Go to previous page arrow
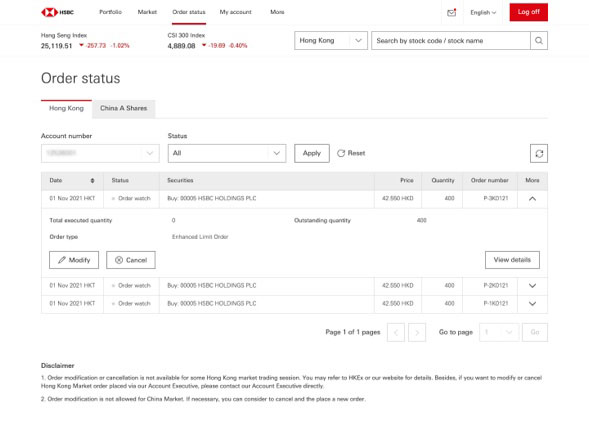 pos(396,332)
